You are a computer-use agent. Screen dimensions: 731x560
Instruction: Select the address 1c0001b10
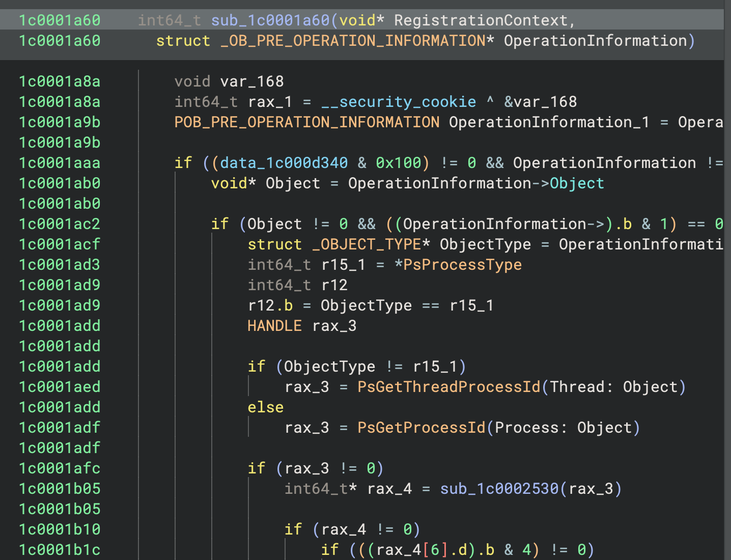pos(60,529)
